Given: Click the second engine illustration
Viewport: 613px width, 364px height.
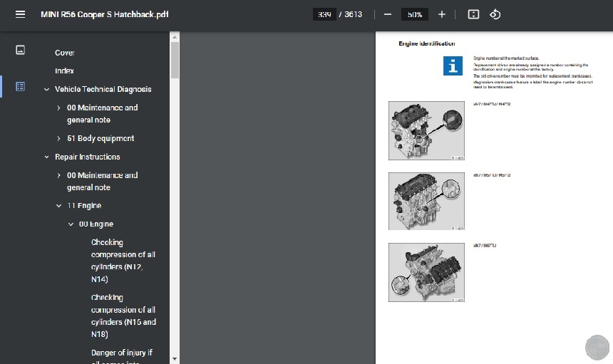Looking at the screenshot, I should coord(426,201).
